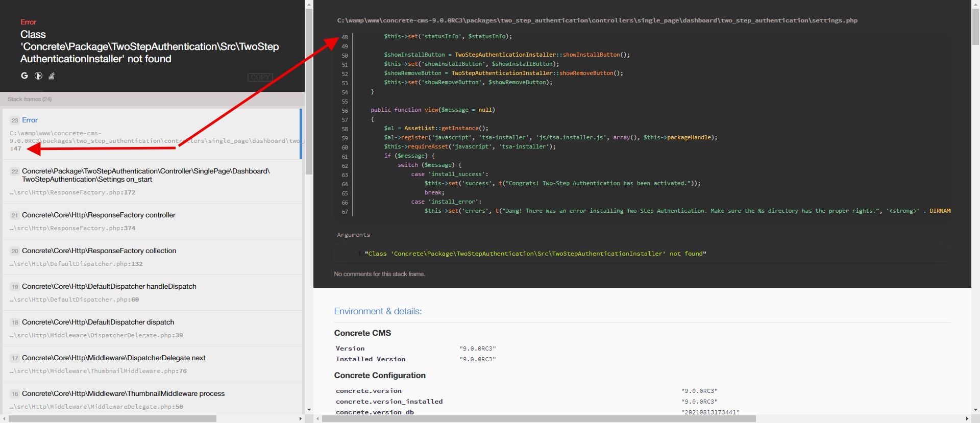Select stack frame 23 Error
Viewport: 980px width, 423px height.
click(152, 134)
